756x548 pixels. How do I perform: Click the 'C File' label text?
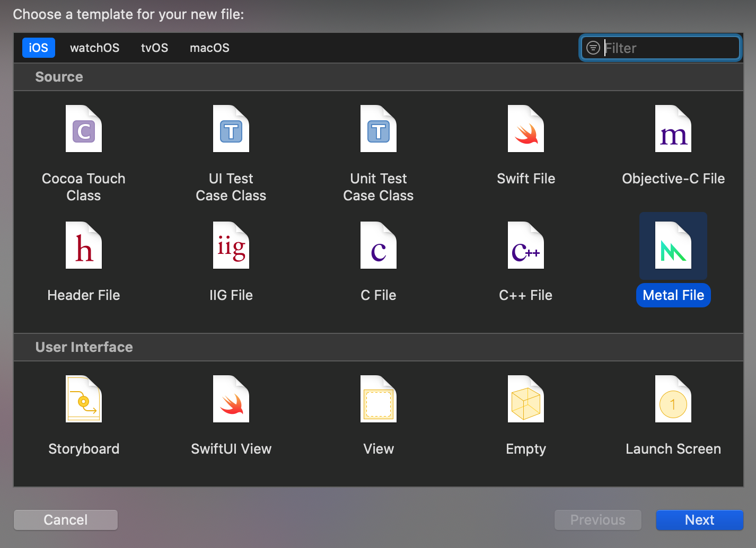point(379,295)
